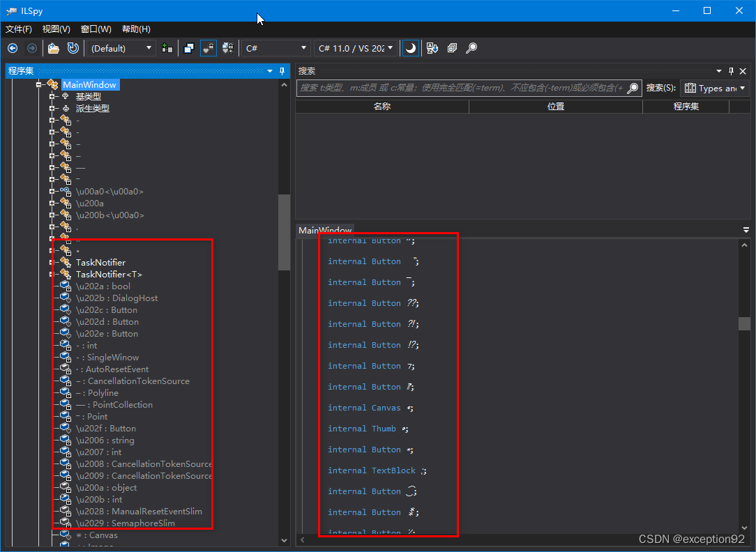Open the 视图(V) menu
This screenshot has width=756, height=552.
tap(56, 29)
